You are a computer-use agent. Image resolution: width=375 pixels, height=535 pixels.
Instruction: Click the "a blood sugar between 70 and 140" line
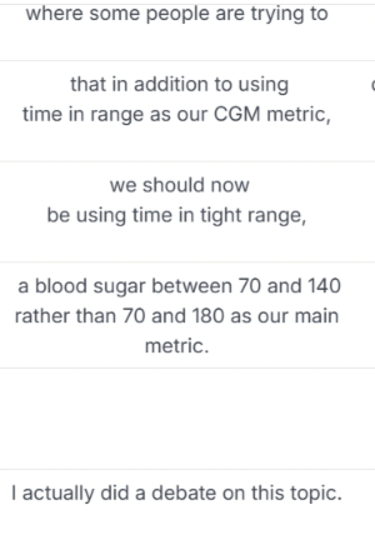pyautogui.click(x=179, y=286)
